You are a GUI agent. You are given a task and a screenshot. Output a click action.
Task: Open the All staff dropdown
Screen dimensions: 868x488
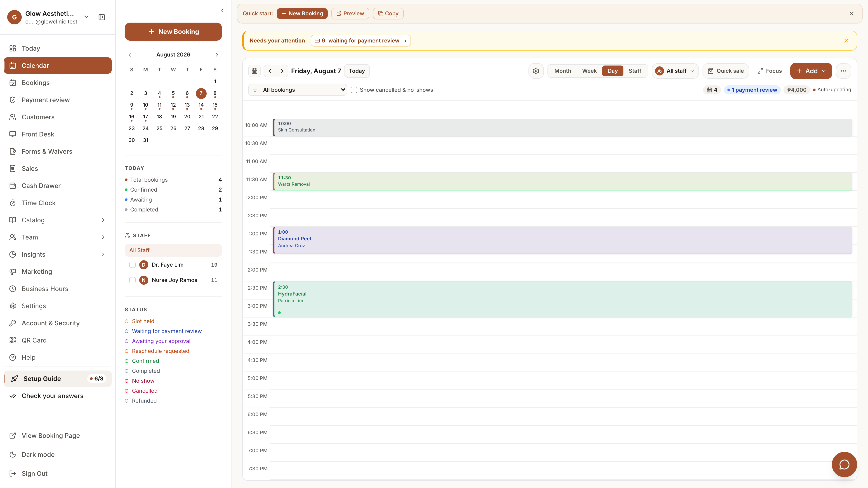point(675,71)
